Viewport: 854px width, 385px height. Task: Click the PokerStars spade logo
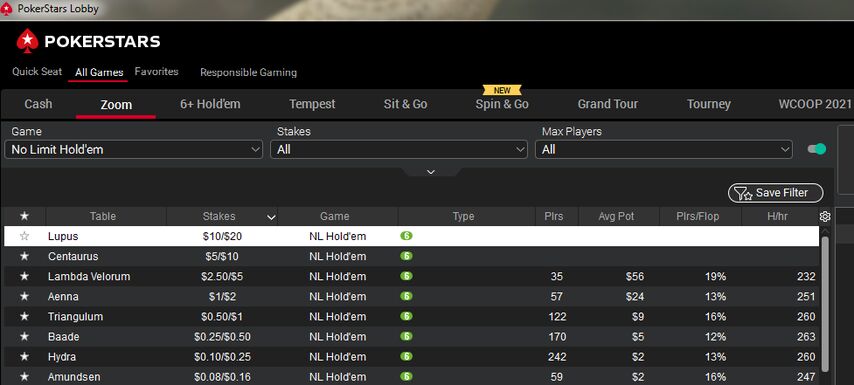click(27, 41)
